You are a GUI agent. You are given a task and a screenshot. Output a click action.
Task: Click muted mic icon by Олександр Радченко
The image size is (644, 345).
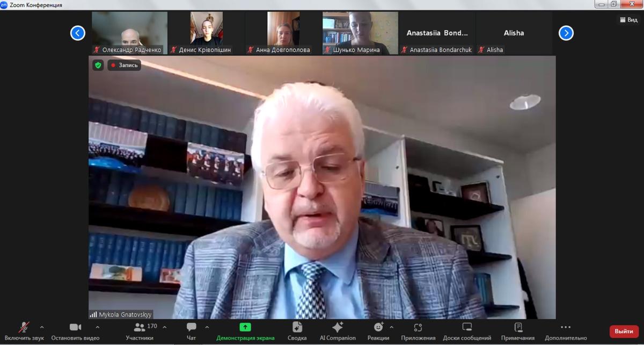pyautogui.click(x=97, y=49)
